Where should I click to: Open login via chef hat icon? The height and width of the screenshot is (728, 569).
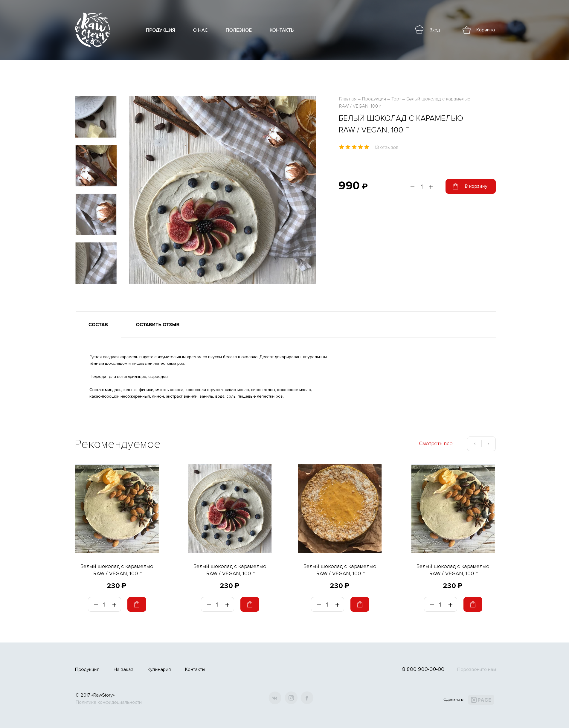click(x=419, y=30)
